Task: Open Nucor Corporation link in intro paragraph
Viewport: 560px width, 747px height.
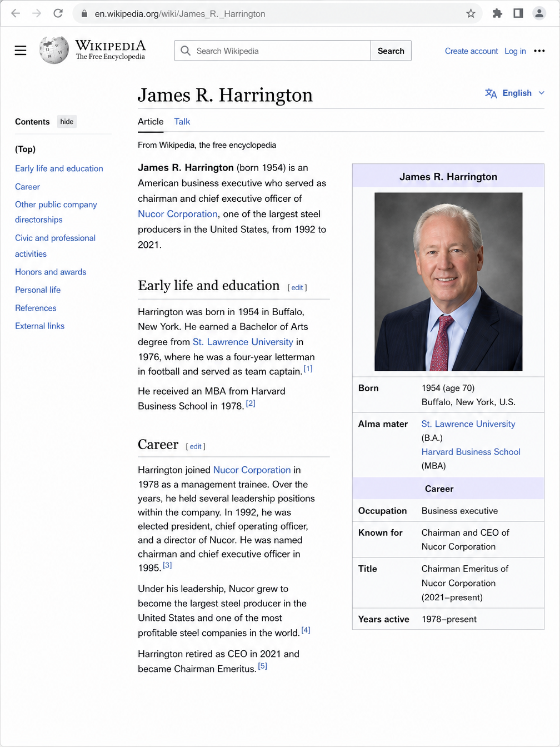Action: [178, 214]
